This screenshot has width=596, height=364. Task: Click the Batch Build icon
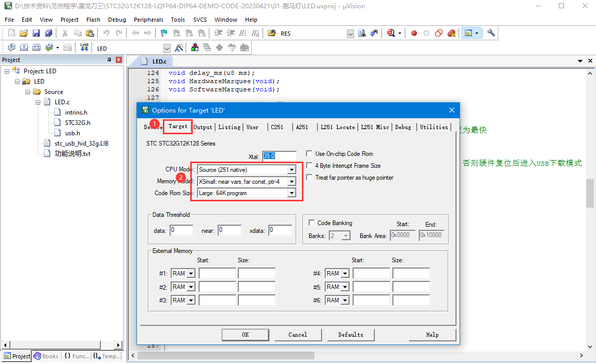tap(49, 48)
